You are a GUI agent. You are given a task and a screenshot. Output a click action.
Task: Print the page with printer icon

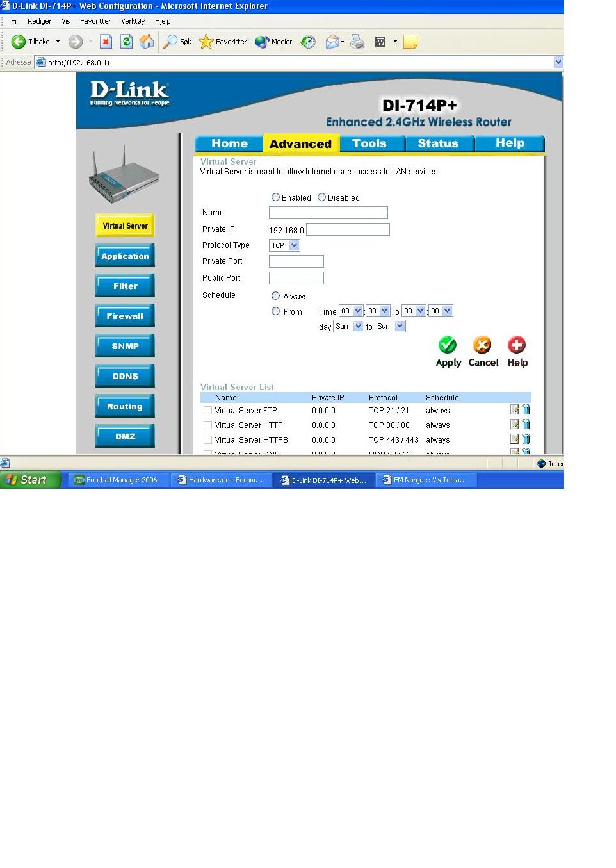click(x=357, y=42)
